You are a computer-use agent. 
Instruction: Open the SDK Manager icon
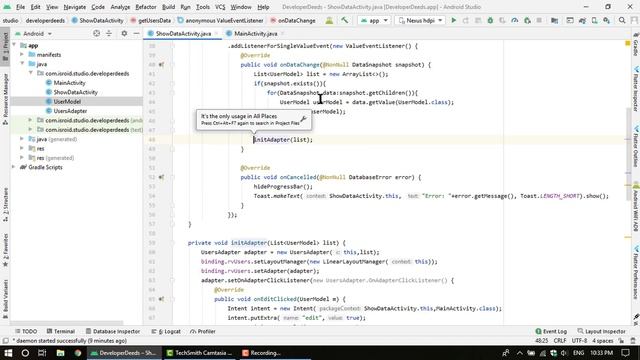click(607, 20)
